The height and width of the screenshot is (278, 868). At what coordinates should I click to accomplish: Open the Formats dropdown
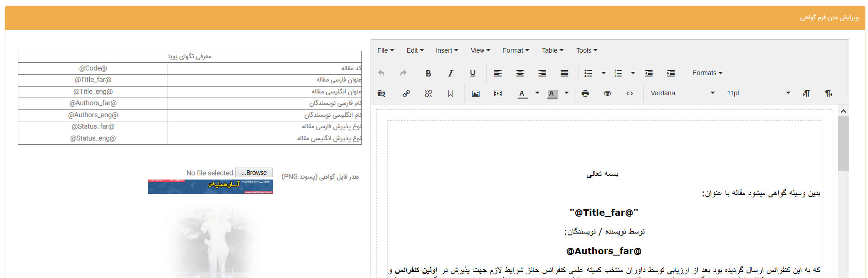pos(707,73)
